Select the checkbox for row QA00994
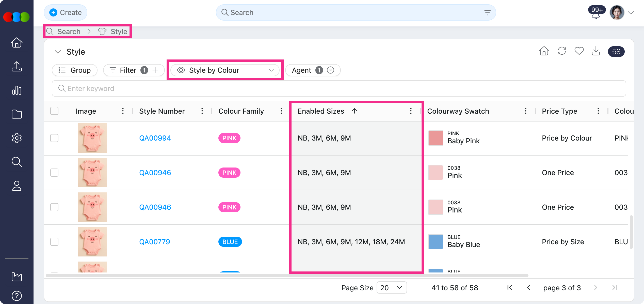The height and width of the screenshot is (304, 644). (x=54, y=138)
